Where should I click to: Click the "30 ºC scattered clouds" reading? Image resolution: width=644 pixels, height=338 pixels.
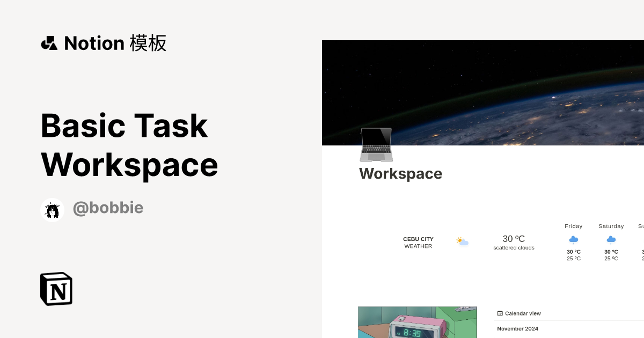513,242
